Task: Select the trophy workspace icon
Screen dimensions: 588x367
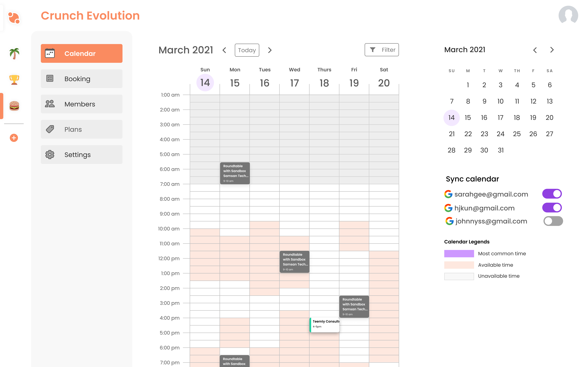Action: tap(14, 80)
